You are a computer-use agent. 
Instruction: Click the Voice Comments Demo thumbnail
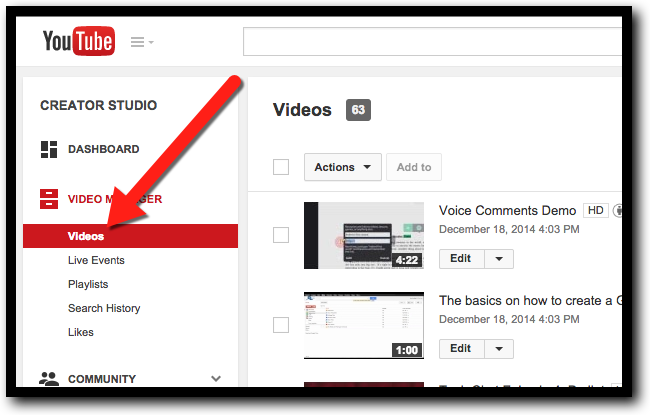click(364, 235)
